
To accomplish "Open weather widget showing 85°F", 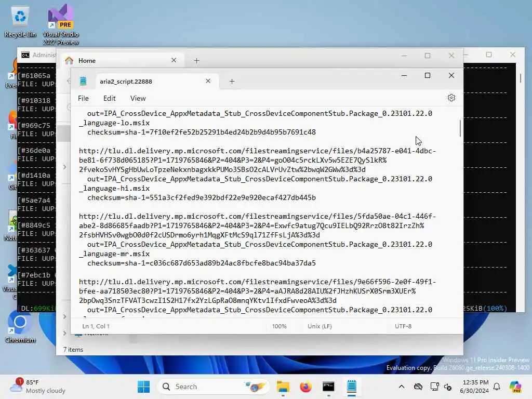I will 37,387.
